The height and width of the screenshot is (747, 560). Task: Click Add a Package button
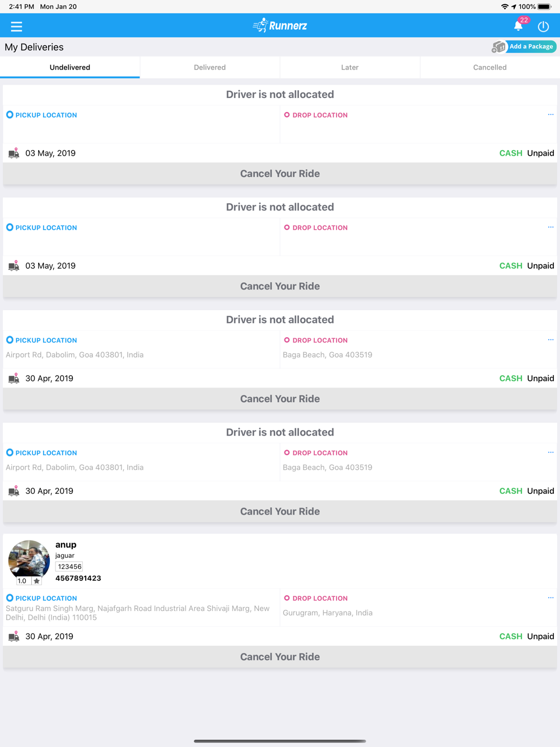coord(531,46)
